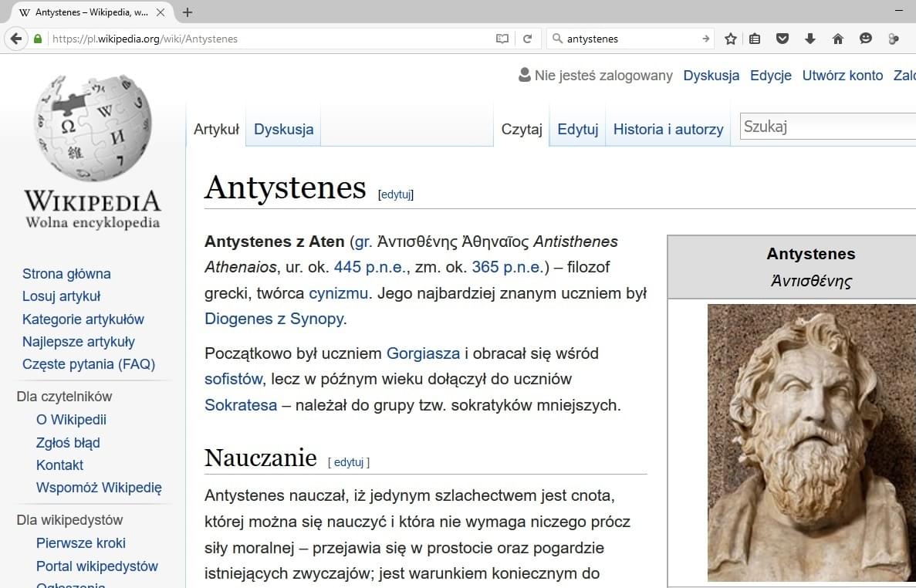
Task: Toggle reader view icon in address bar
Action: [502, 39]
